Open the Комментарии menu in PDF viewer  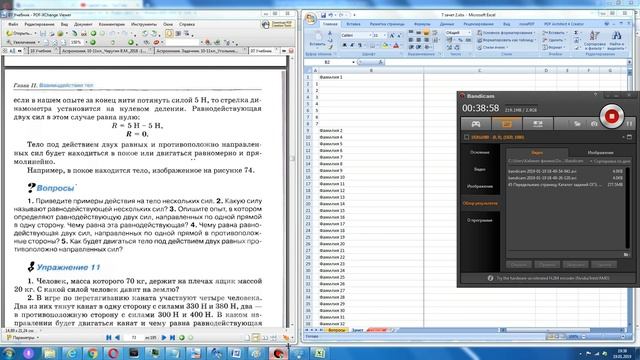point(111,24)
